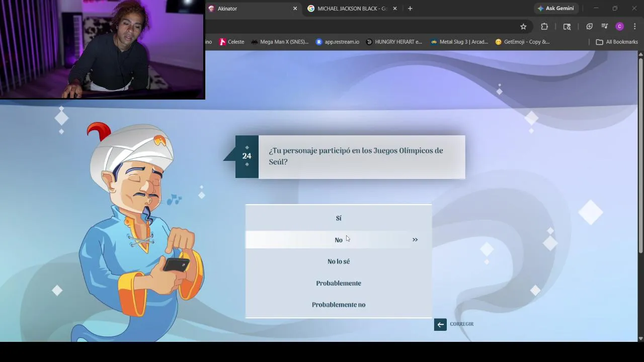This screenshot has width=644, height=362.
Task: Close the Akinator tab
Action: [x=295, y=9]
